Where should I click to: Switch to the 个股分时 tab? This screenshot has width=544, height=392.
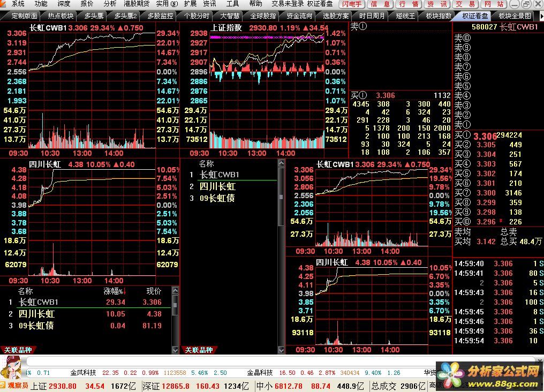[197, 16]
